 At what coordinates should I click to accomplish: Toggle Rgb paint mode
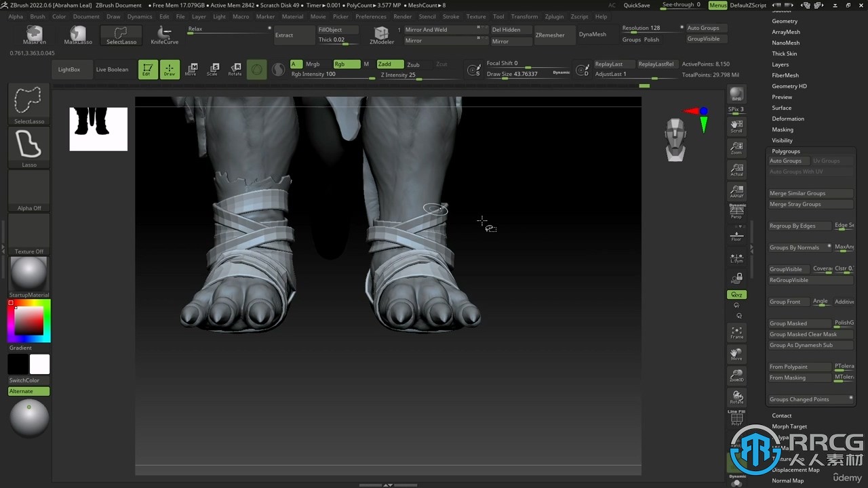[x=347, y=64]
